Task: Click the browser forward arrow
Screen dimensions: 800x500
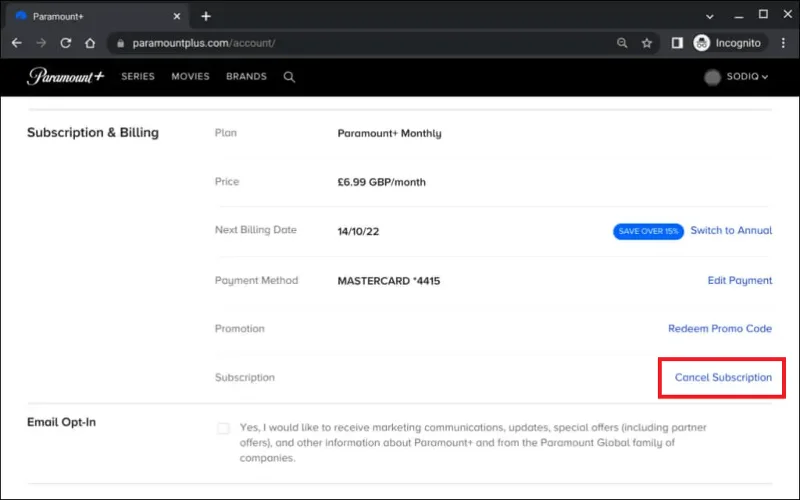Action: tap(41, 43)
